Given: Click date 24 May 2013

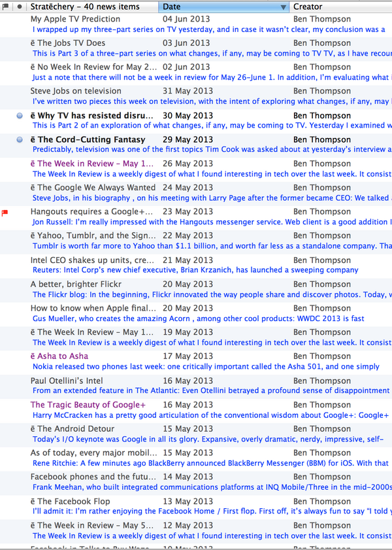Looking at the screenshot, I should 188,188.
